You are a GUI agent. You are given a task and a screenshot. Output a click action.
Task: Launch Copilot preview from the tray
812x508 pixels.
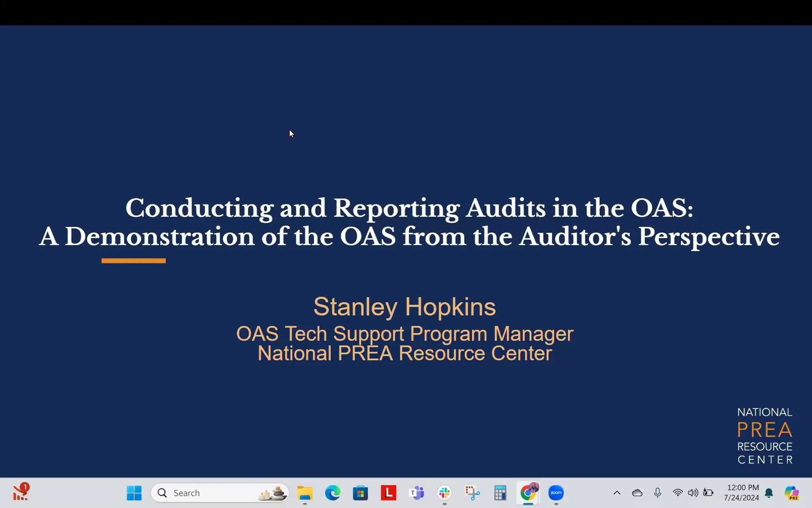pos(791,492)
